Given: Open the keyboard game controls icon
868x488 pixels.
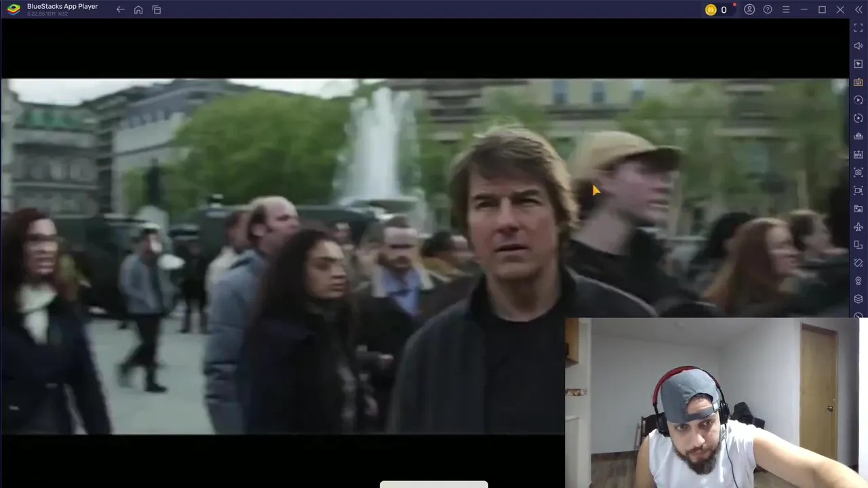Looking at the screenshot, I should tap(859, 82).
